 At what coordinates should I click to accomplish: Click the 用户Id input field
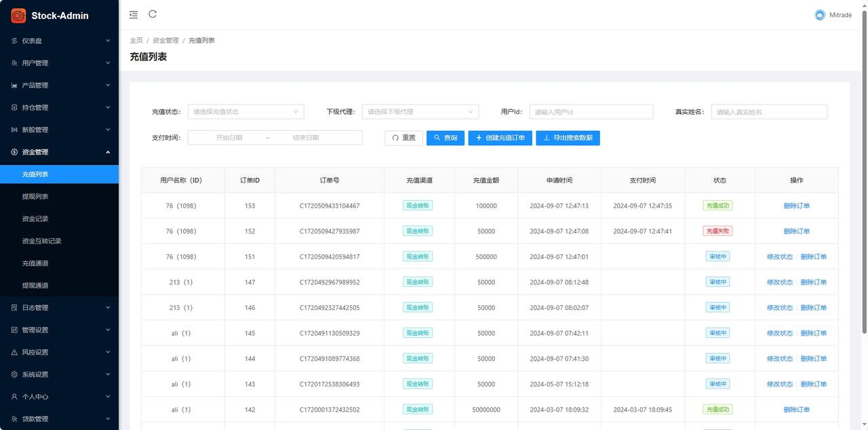point(591,112)
